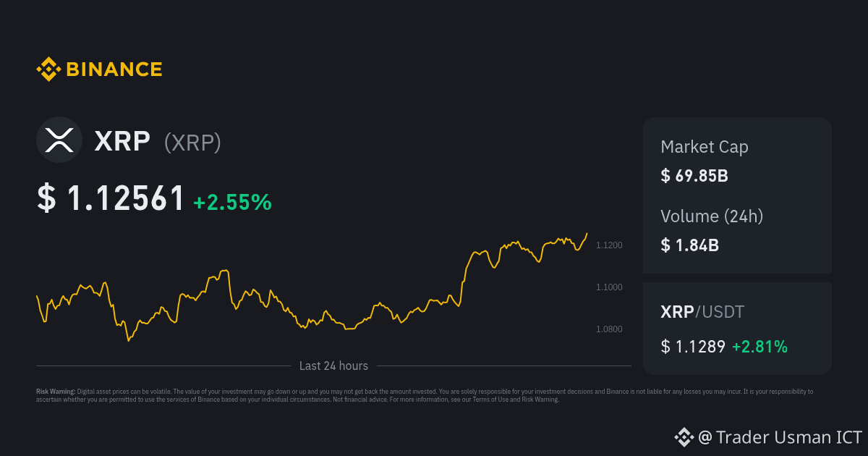The height and width of the screenshot is (456, 868).
Task: Click the XRP/USDT trading pair label
Action: pyautogui.click(x=702, y=313)
